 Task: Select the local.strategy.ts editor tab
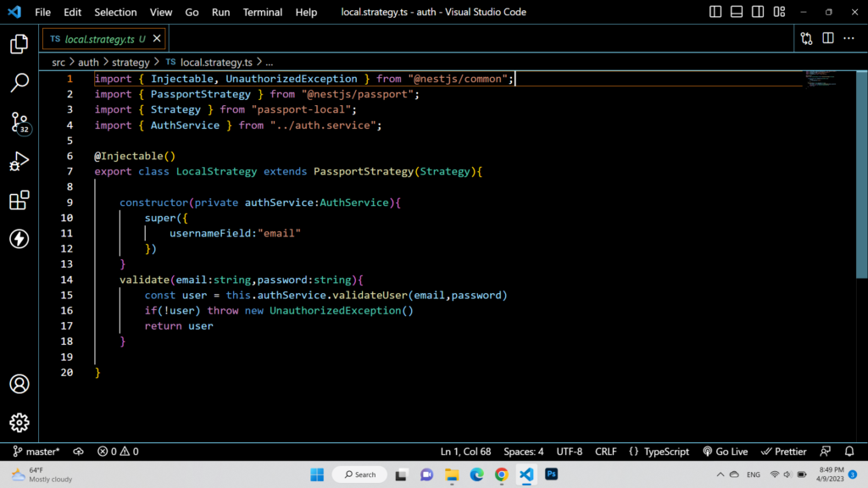[x=104, y=39]
